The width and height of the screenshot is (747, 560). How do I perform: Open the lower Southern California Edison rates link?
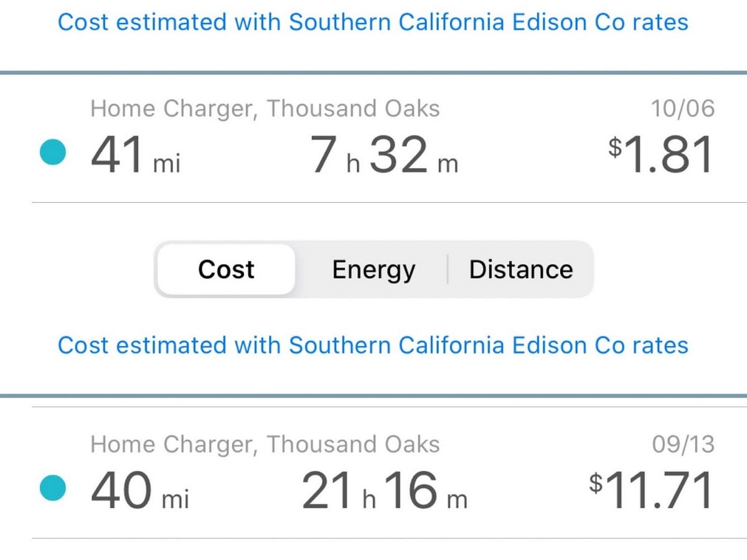pos(373,345)
